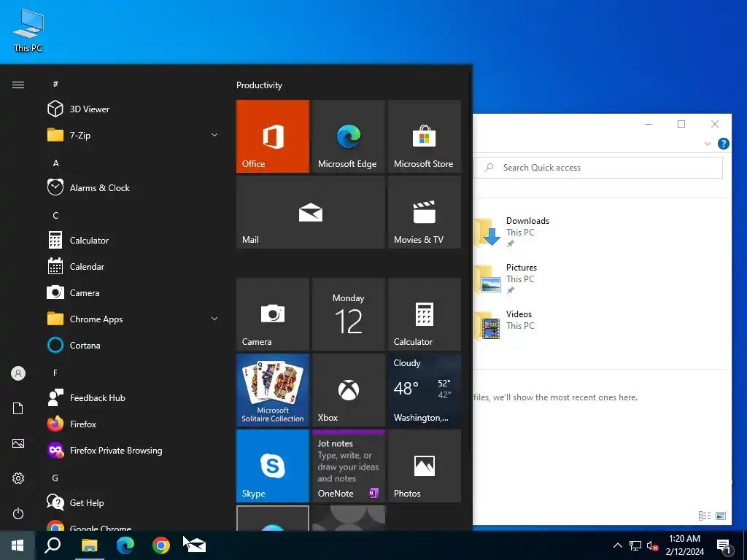This screenshot has width=747, height=560.
Task: Open the taskbar clock and date
Action: click(x=684, y=545)
